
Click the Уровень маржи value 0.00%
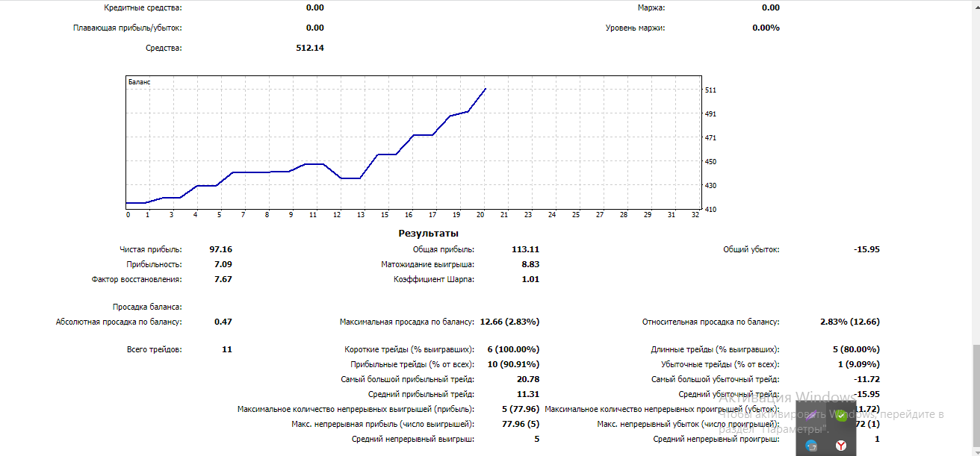(x=766, y=28)
